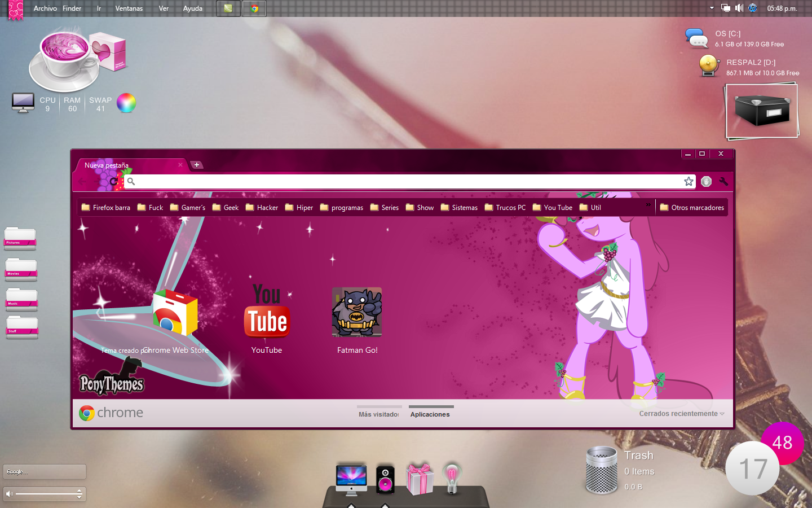Select the Chrome taskbar button in top bar
The width and height of the screenshot is (812, 508).
coord(254,8)
